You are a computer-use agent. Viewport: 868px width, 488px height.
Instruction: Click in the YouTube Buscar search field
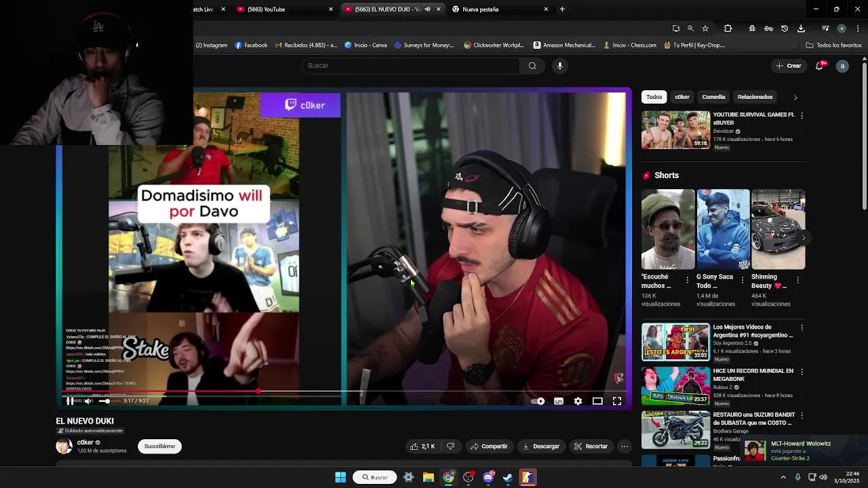tap(410, 66)
